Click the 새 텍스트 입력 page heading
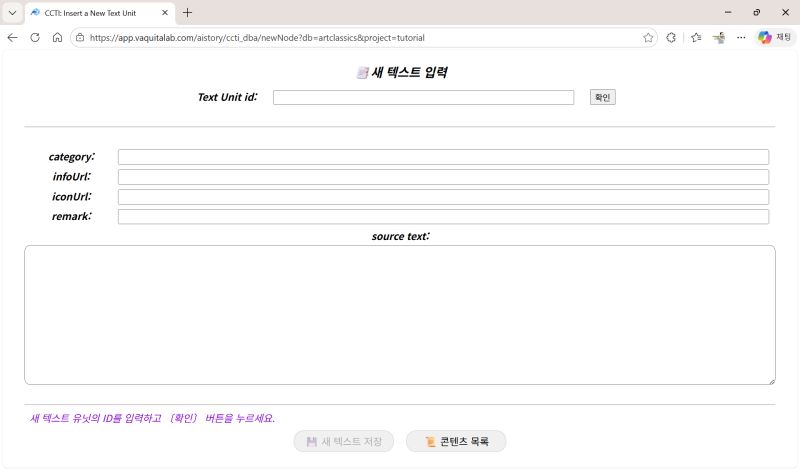 [402, 72]
